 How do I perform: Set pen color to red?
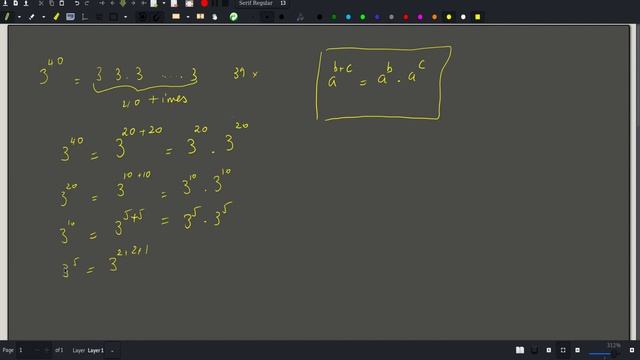[x=406, y=17]
